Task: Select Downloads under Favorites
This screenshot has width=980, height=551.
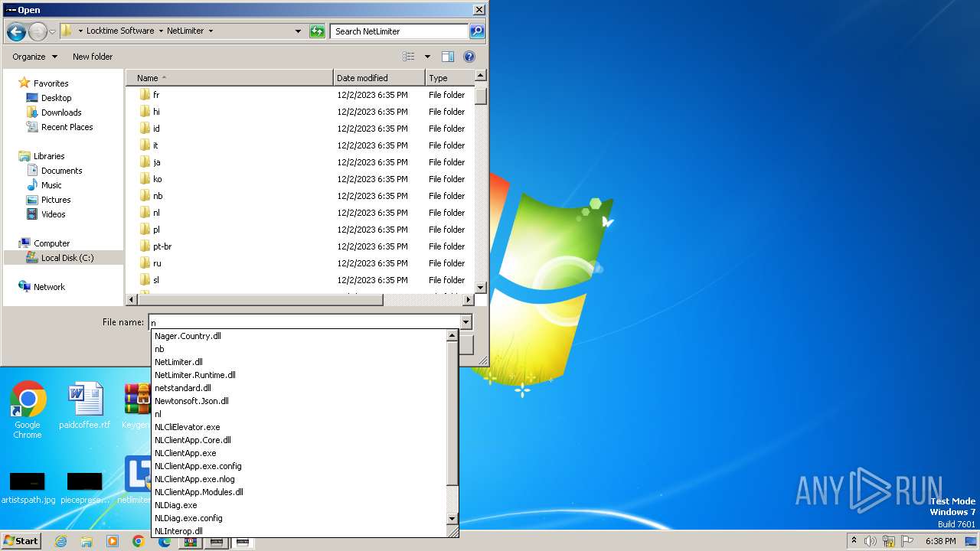Action: [x=61, y=112]
